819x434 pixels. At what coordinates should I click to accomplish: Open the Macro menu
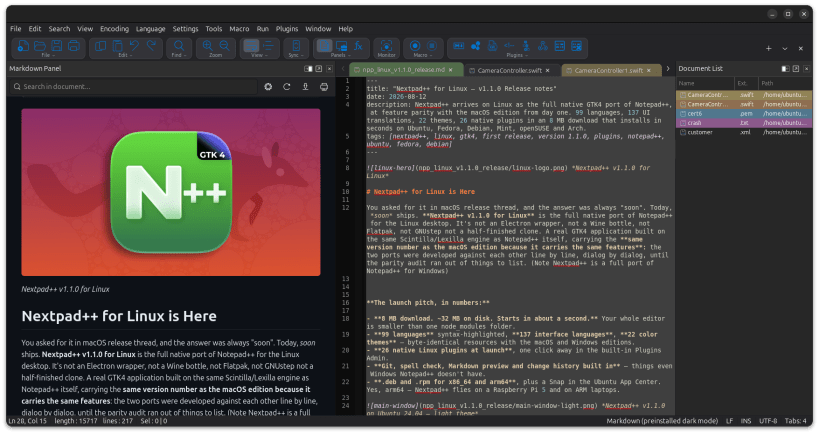click(239, 29)
